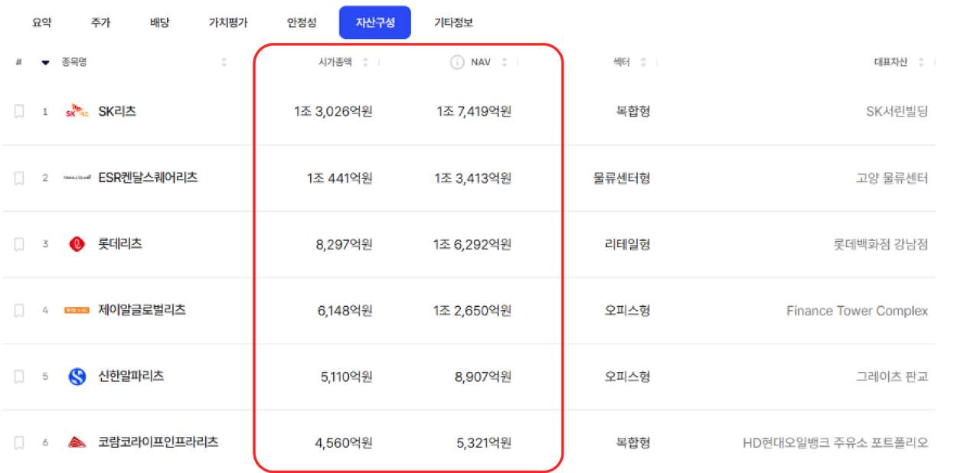This screenshot has width=980, height=473.
Task: Click the SK리츠 company logo icon
Action: click(77, 112)
